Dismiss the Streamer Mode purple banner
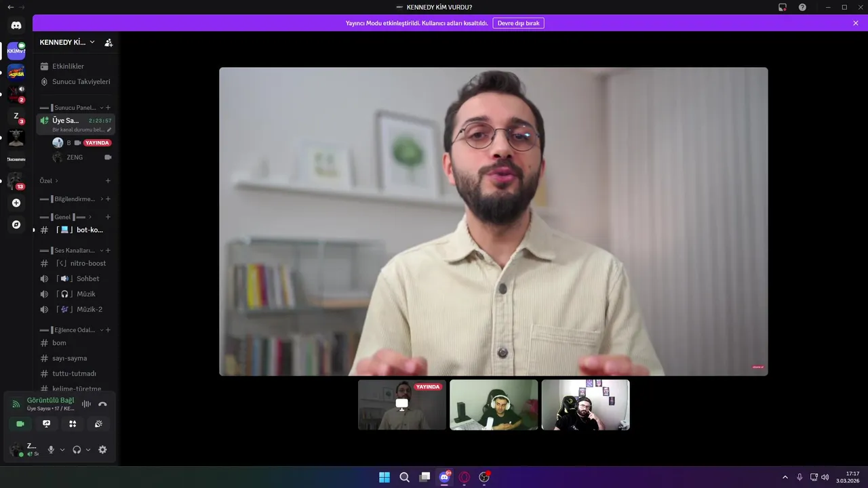Viewport: 868px width, 488px height. (x=856, y=23)
